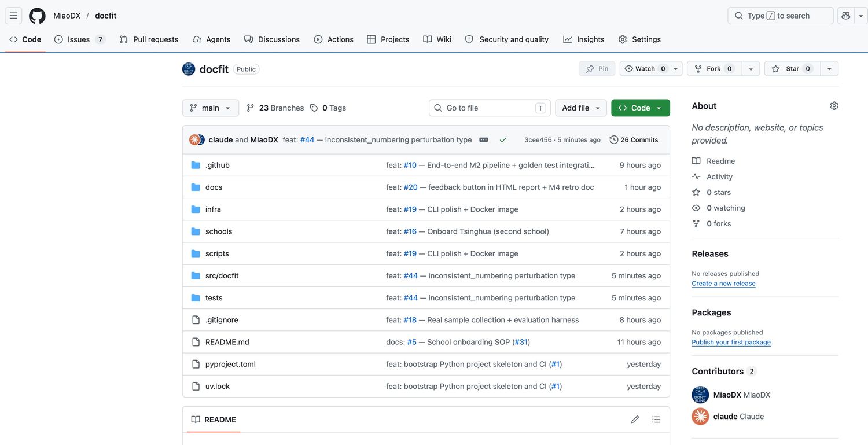Expand the Star lists dropdown arrow
The width and height of the screenshot is (868, 445).
[829, 69]
